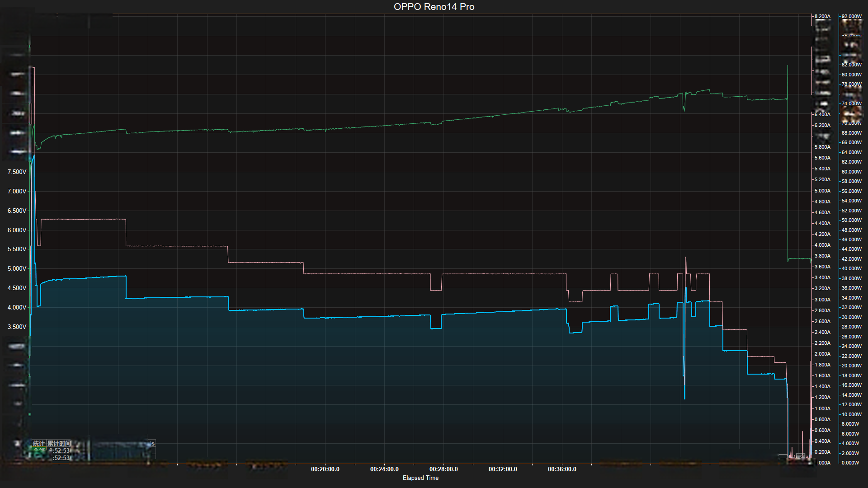
Task: Click the 60.000W power axis label
Action: 852,172
